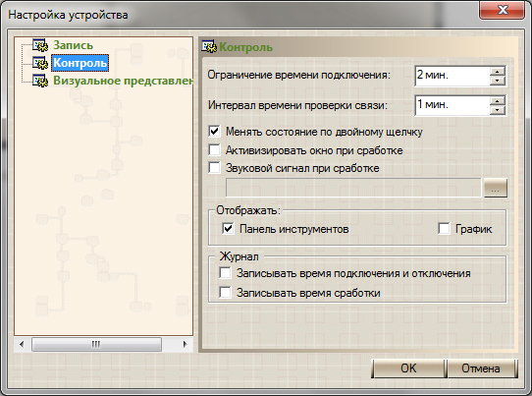Toggle the График display checkbox
This screenshot has height=396, width=532.
pos(444,229)
